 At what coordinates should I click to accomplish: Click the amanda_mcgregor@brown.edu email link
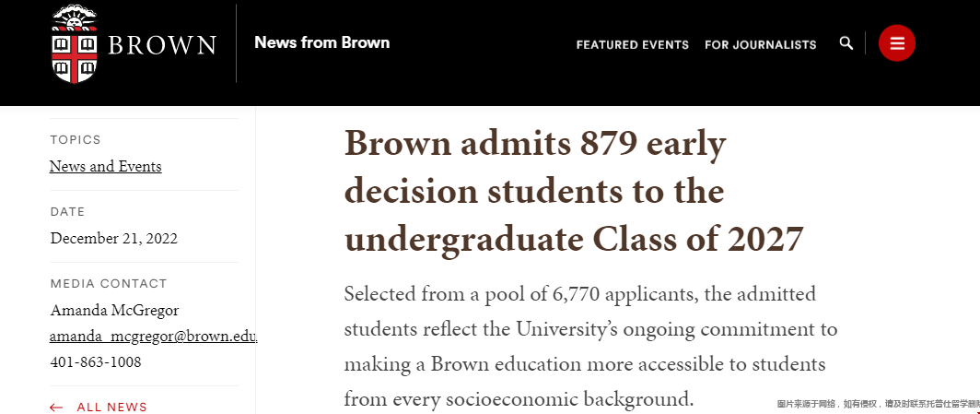[x=154, y=337]
